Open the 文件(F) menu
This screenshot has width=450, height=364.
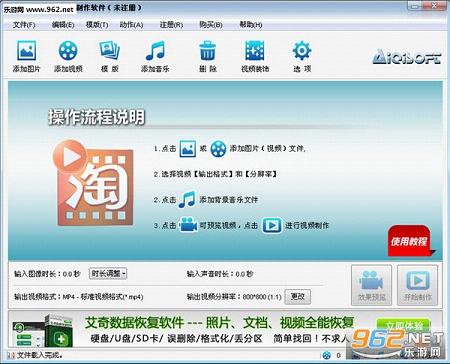point(24,25)
